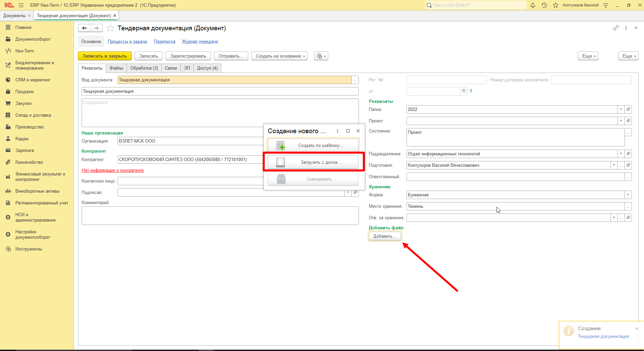Screen dimensions: 644x351
Task: Open Закупки section in sidebar
Action: pyautogui.click(x=24, y=104)
